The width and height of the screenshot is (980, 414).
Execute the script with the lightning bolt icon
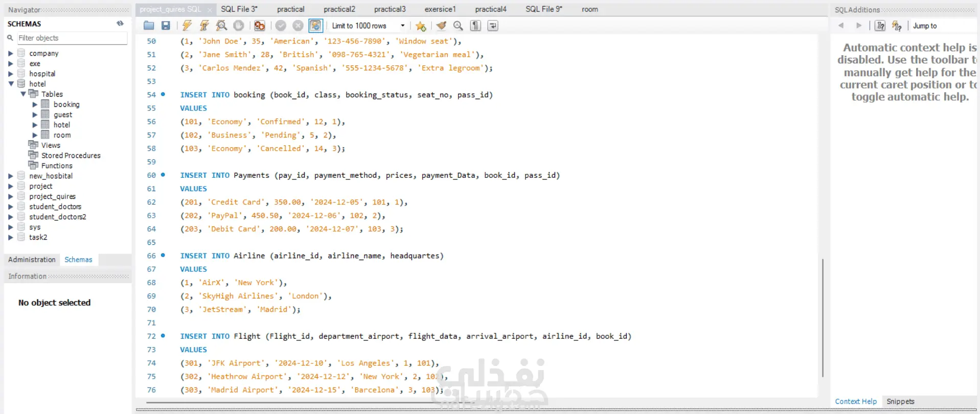[x=187, y=26]
